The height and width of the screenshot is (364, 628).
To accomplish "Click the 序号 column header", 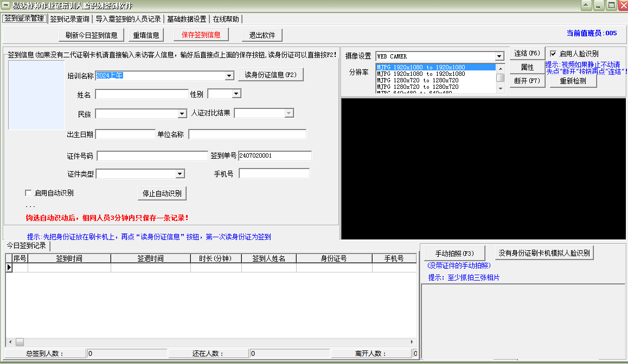I will 20,258.
